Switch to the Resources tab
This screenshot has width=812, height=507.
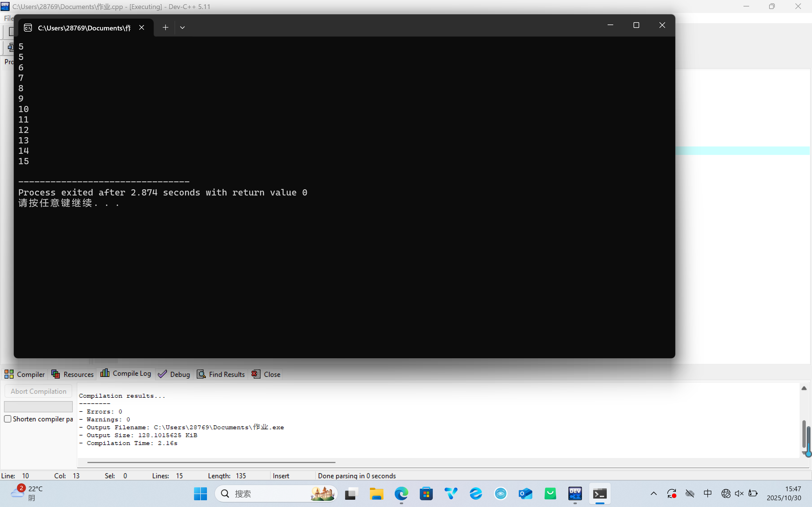coord(72,374)
